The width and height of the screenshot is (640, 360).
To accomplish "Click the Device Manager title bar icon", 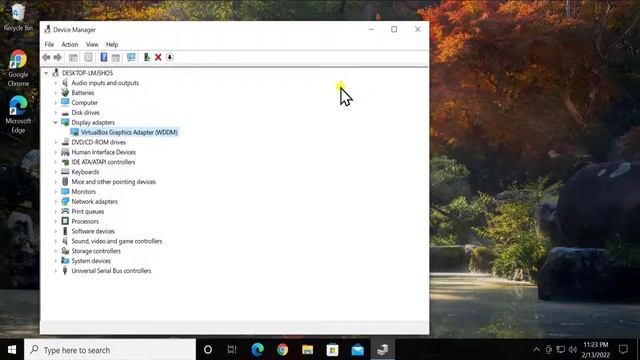I will 47,29.
